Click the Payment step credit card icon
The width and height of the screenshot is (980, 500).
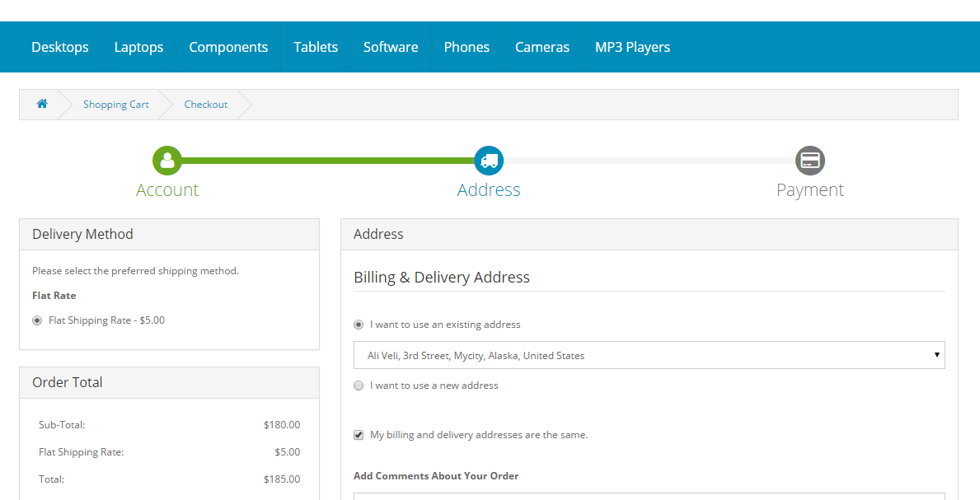(x=809, y=160)
